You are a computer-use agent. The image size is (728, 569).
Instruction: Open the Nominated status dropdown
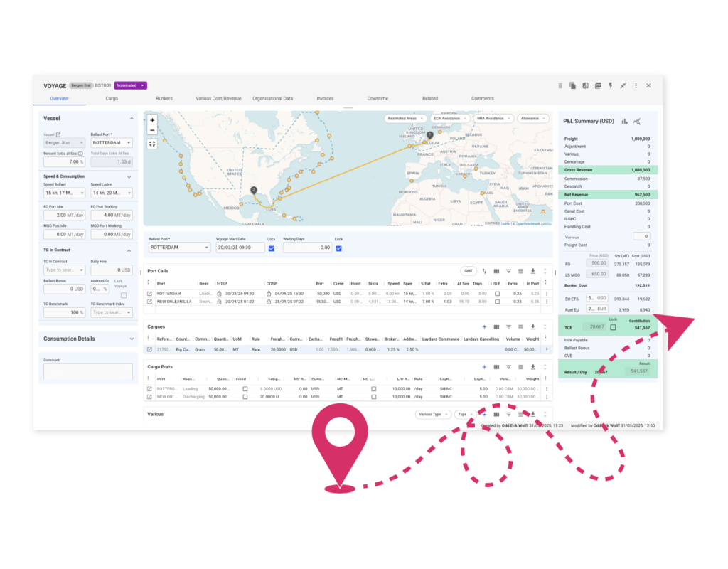[x=131, y=85]
